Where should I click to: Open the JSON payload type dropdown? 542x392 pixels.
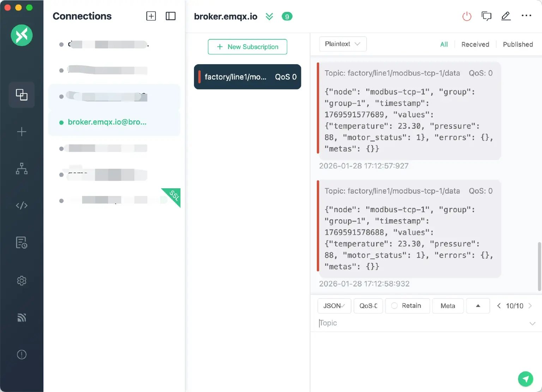[x=334, y=306]
